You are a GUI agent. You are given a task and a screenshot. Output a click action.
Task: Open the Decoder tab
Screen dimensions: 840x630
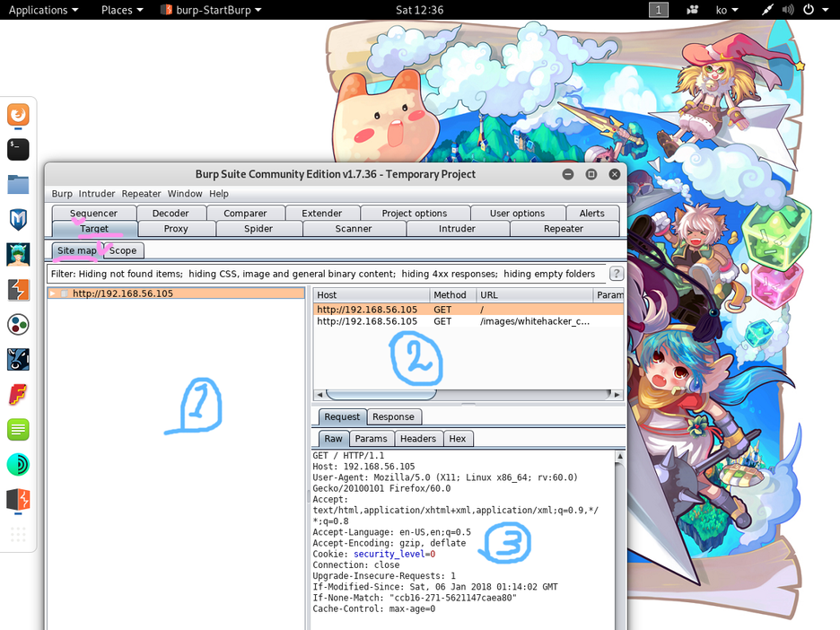point(171,214)
